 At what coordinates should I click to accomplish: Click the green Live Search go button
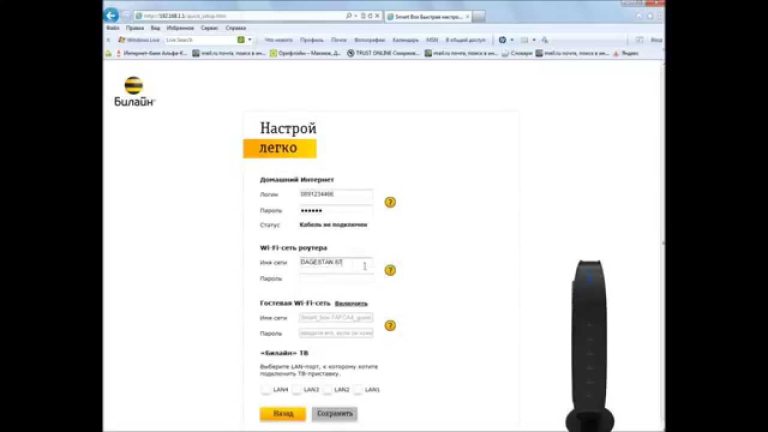tap(241, 40)
